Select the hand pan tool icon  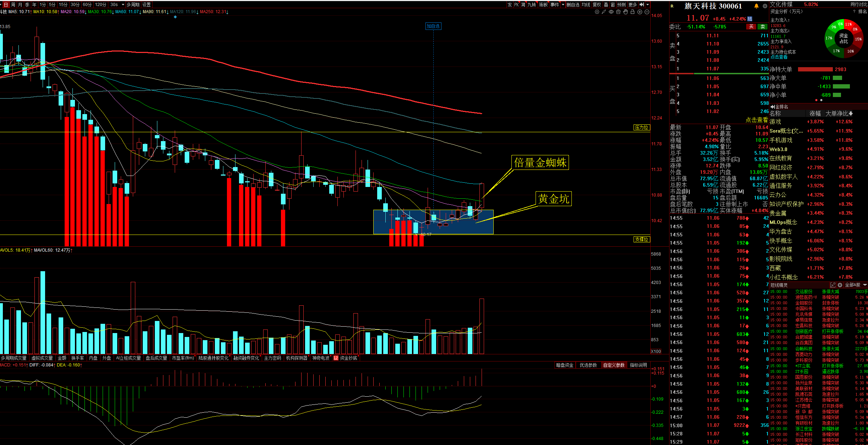[625, 12]
